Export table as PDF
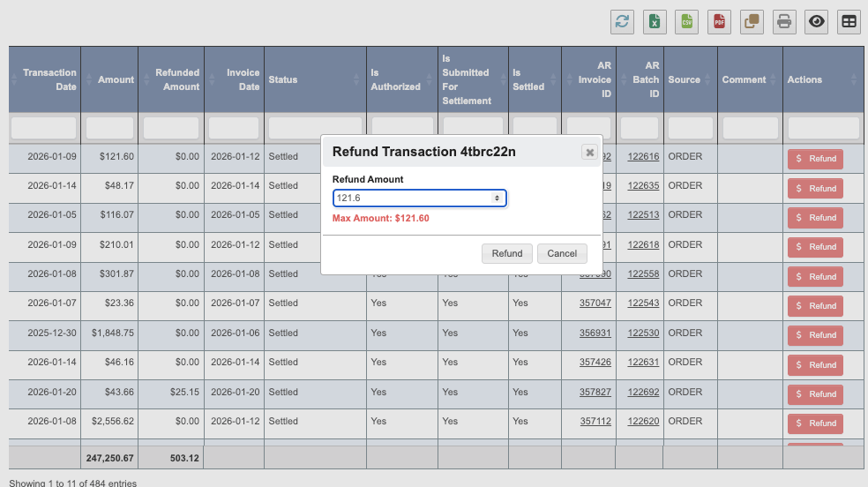 click(719, 22)
